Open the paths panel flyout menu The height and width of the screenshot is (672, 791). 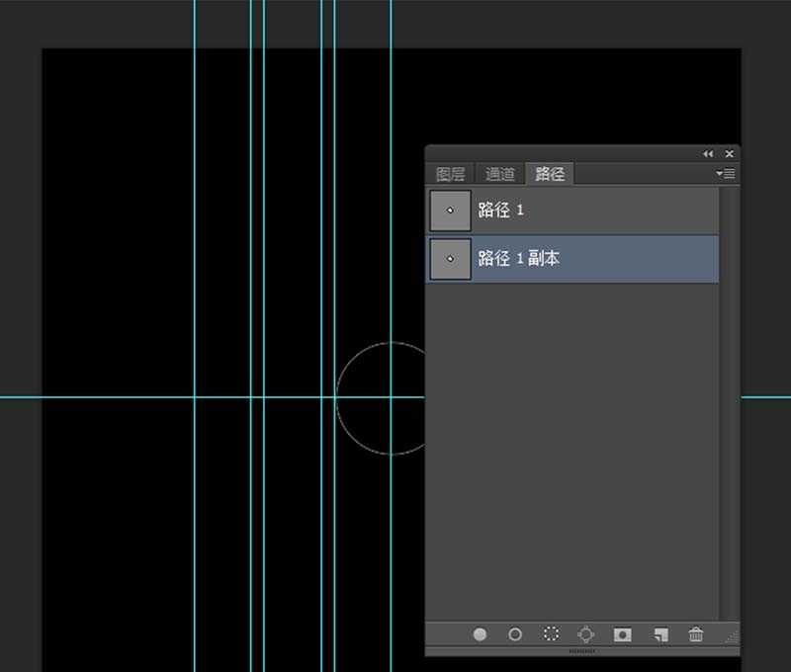point(726,174)
